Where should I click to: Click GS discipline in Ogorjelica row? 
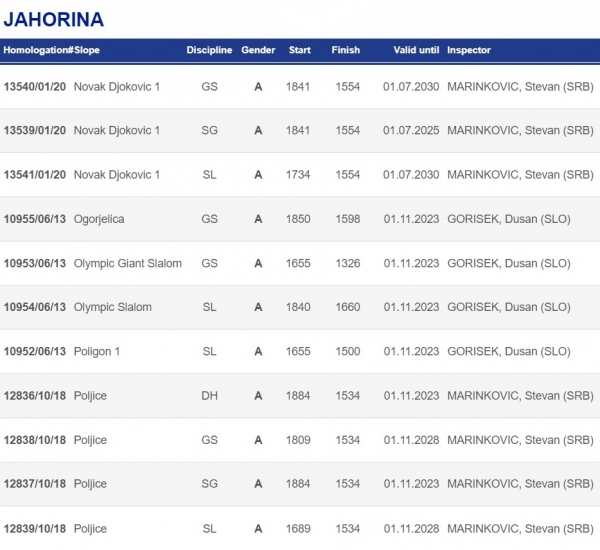point(209,219)
